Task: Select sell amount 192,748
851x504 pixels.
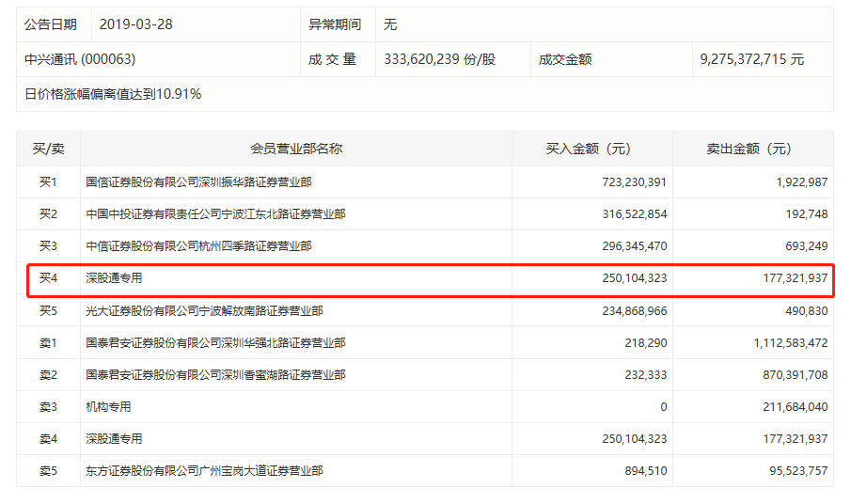Action: 807,214
